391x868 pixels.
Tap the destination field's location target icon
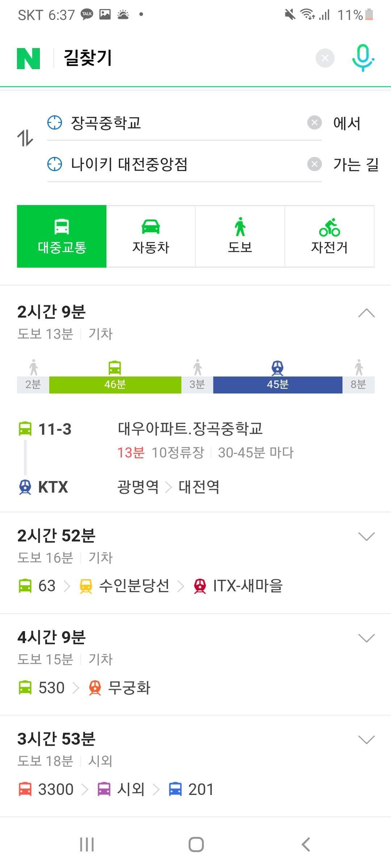click(x=55, y=164)
